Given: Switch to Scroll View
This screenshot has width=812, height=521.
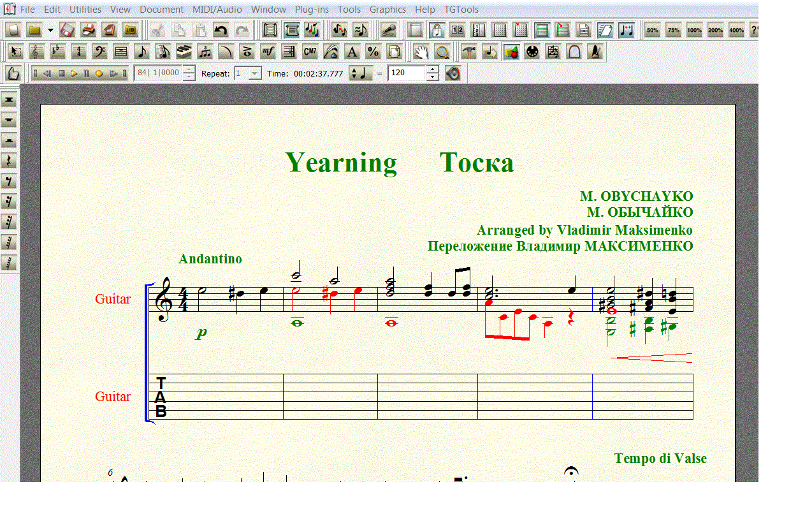Looking at the screenshot, I should click(270, 30).
